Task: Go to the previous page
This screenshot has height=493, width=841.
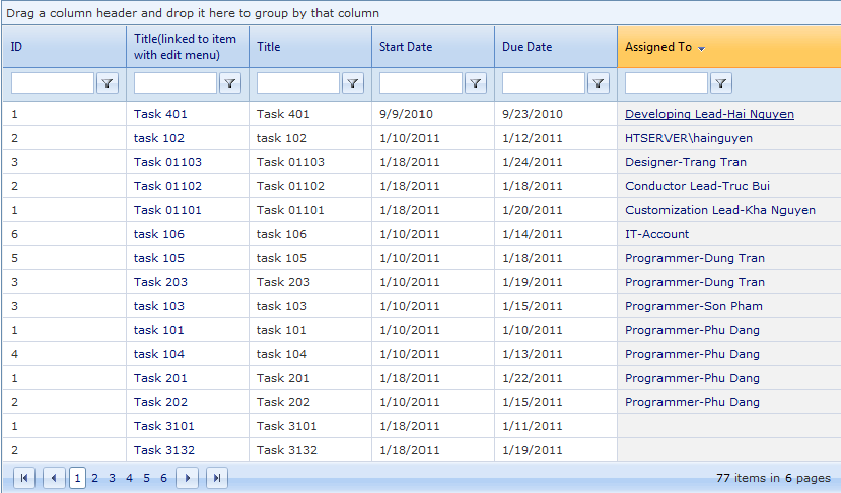Action: [54, 478]
